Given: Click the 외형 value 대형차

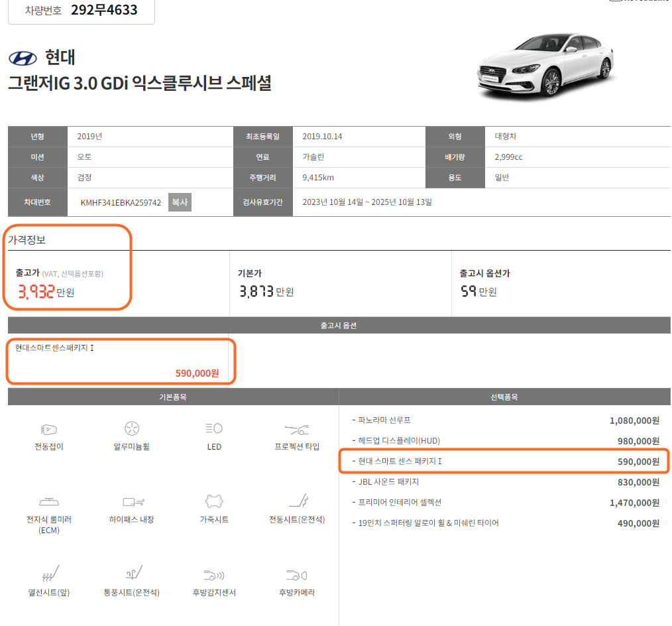Looking at the screenshot, I should click(506, 137).
